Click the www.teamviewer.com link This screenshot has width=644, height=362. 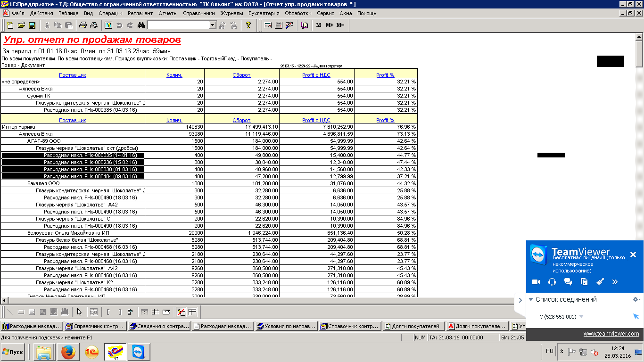click(611, 334)
